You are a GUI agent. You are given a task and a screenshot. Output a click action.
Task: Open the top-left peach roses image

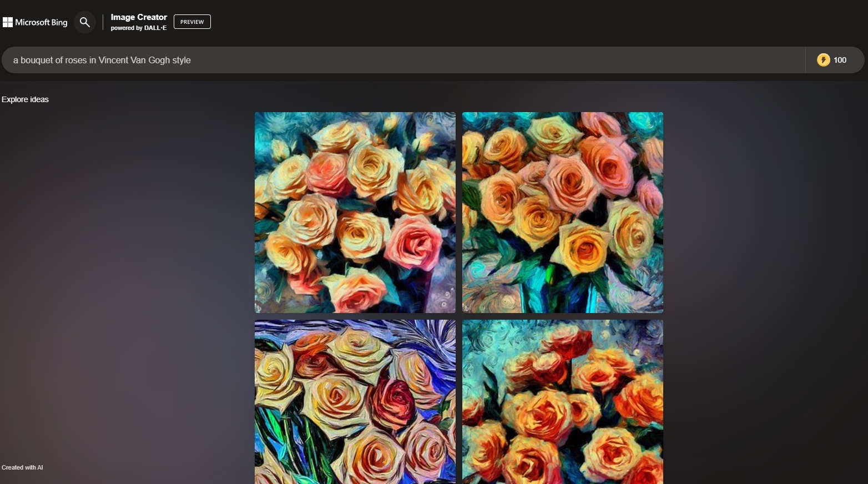pos(355,213)
